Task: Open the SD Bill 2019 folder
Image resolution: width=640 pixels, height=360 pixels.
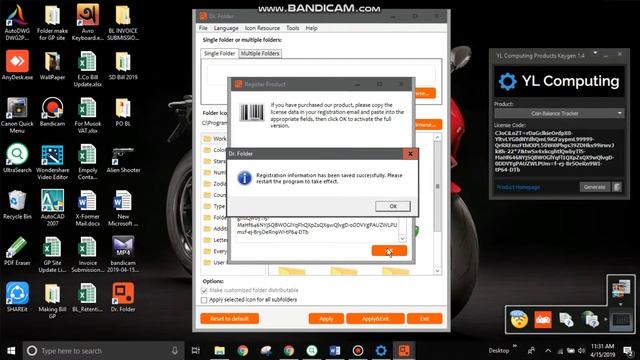Action: click(x=123, y=65)
